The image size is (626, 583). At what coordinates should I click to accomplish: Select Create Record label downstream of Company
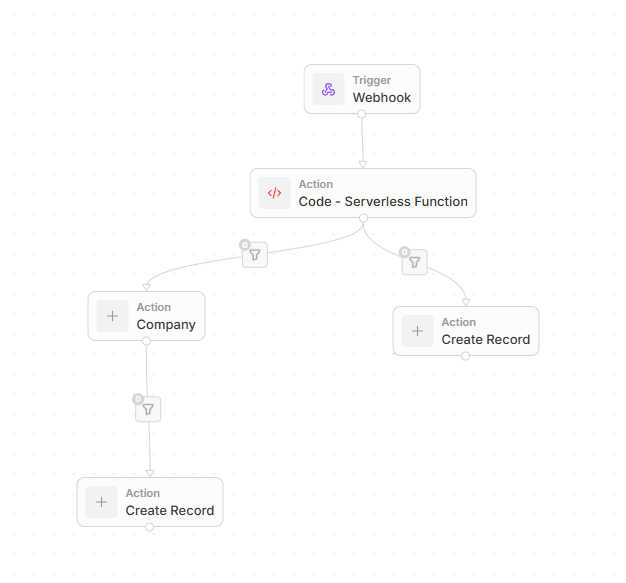click(169, 510)
